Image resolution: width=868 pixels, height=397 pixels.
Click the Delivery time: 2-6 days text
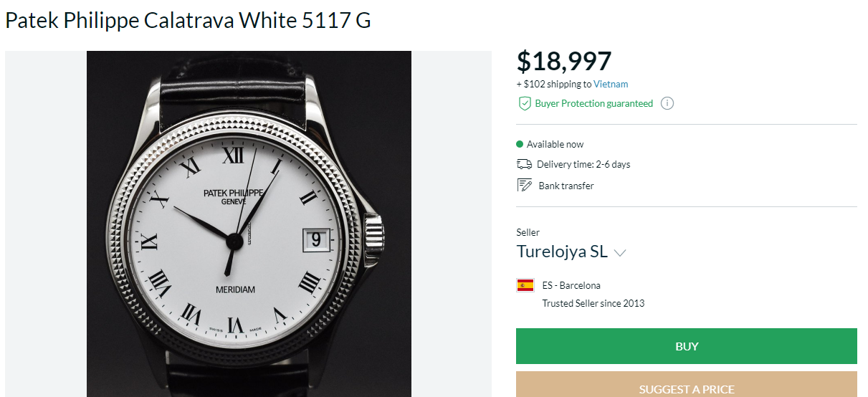click(x=583, y=164)
